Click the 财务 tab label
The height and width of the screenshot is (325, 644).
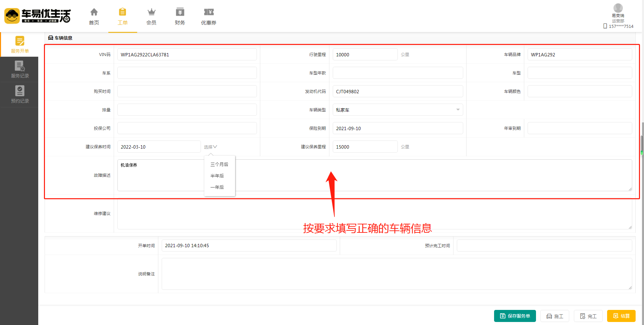coord(180,22)
